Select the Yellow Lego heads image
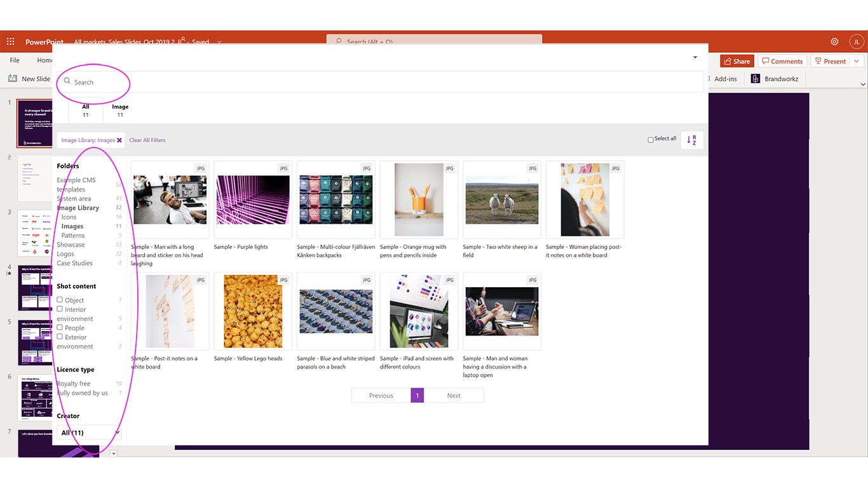Image resolution: width=868 pixels, height=488 pixels. [x=253, y=311]
